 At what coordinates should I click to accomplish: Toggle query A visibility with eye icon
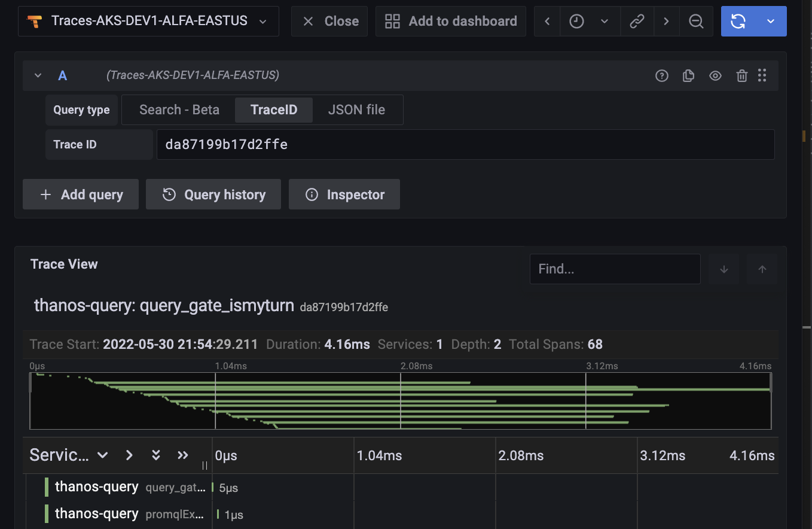[715, 75]
